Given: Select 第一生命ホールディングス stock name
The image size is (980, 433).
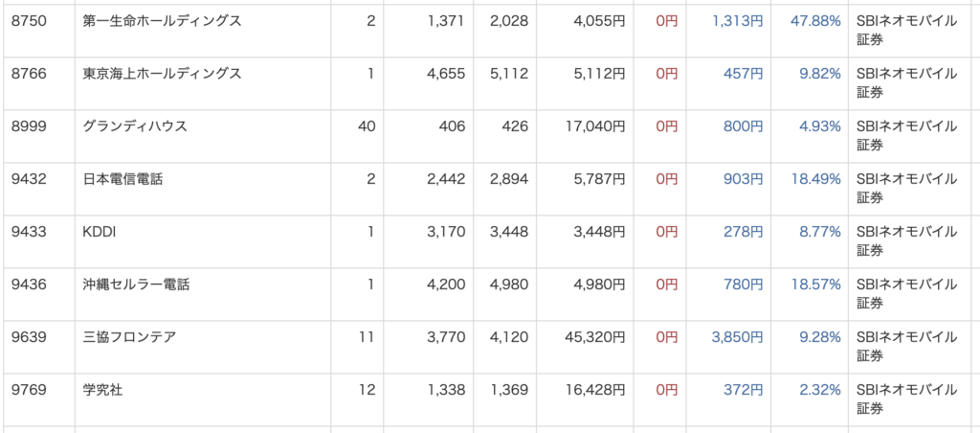Looking at the screenshot, I should point(162,21).
